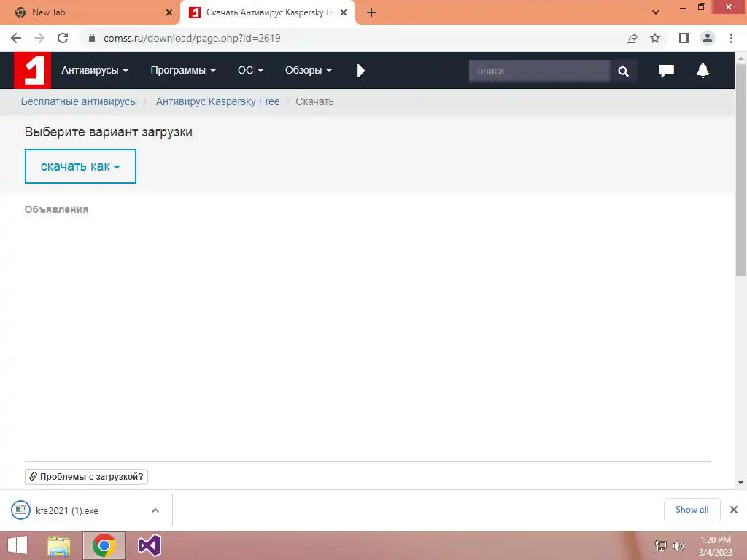Click the address bar URL
Viewport: 747px width, 560px height.
192,38
